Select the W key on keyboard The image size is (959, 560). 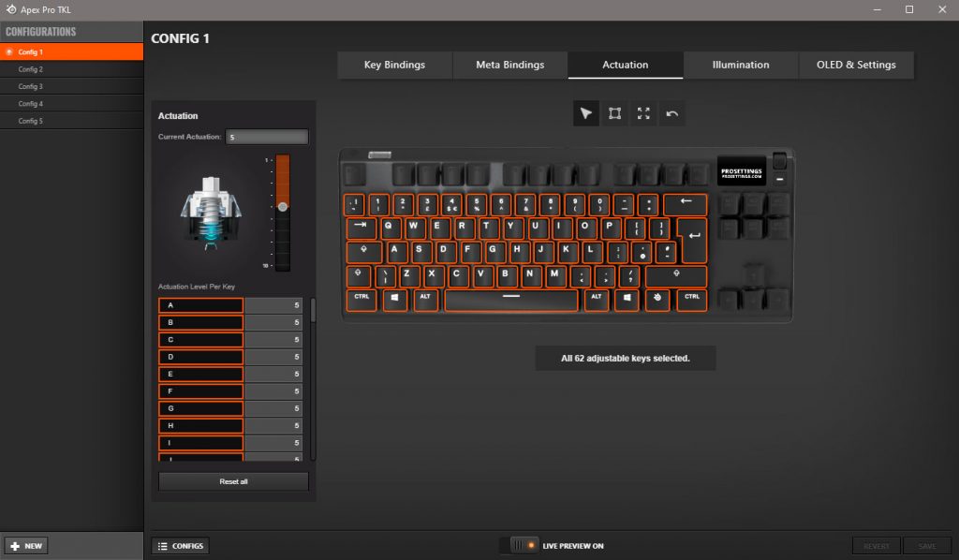413,228
